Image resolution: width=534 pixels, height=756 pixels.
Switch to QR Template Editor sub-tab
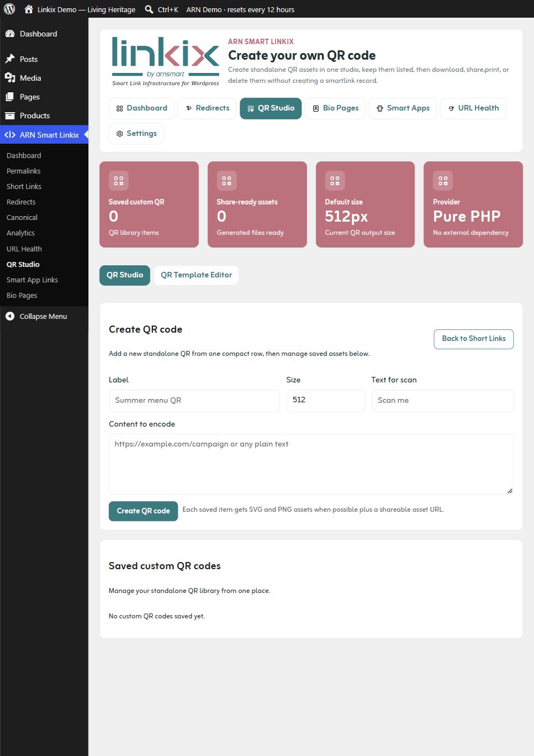click(196, 275)
